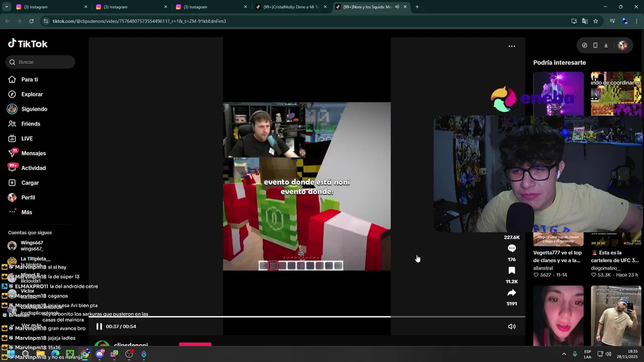This screenshot has height=362, width=644.
Task: Open the comments bubble icon
Action: (x=512, y=248)
